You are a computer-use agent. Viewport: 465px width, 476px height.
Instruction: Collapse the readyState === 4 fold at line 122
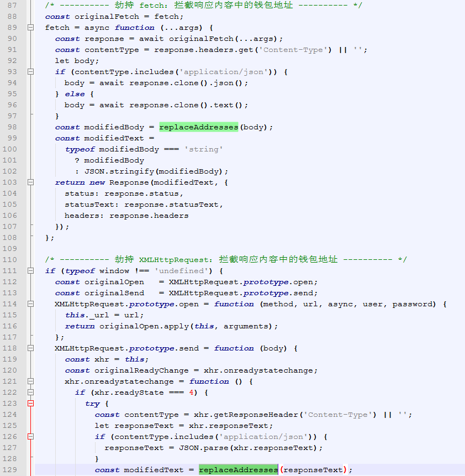click(30, 393)
